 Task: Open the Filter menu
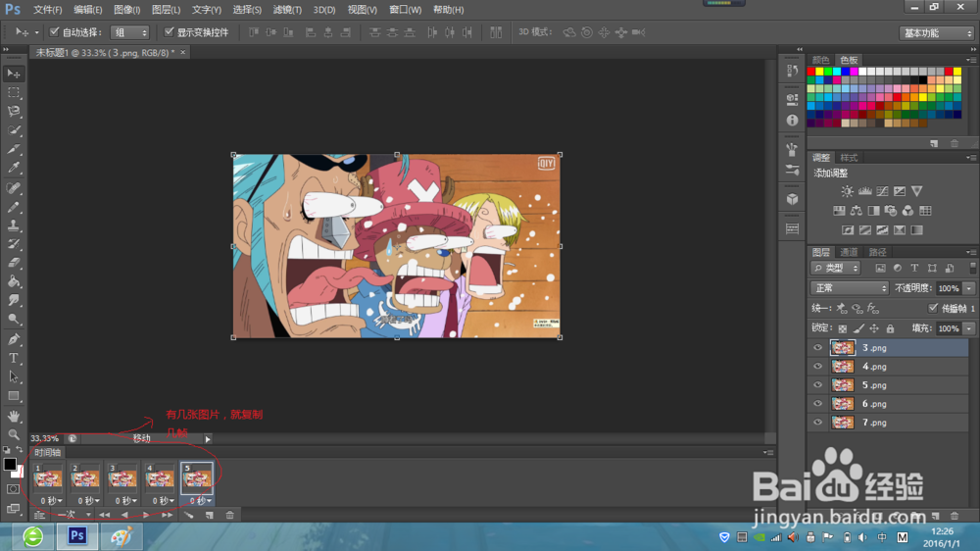pyautogui.click(x=287, y=10)
